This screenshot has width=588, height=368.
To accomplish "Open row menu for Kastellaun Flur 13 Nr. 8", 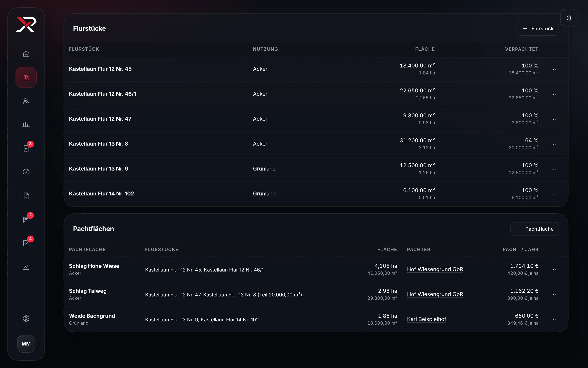I will coord(556,144).
